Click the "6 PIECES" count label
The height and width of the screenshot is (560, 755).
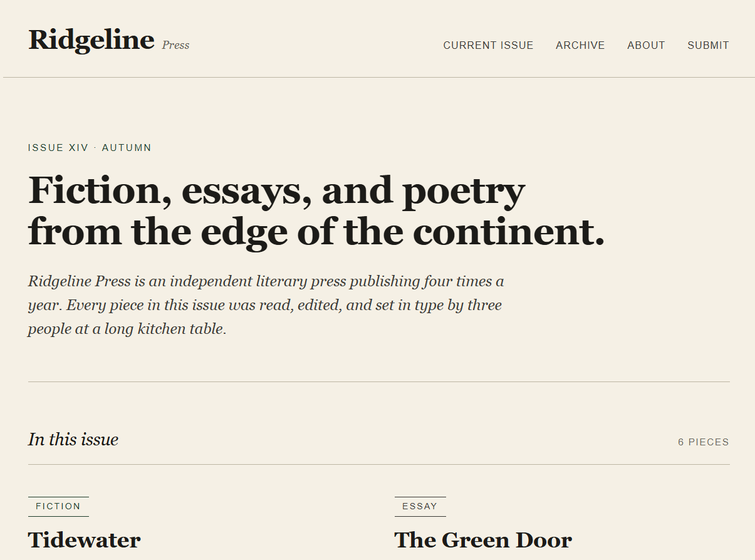point(703,442)
